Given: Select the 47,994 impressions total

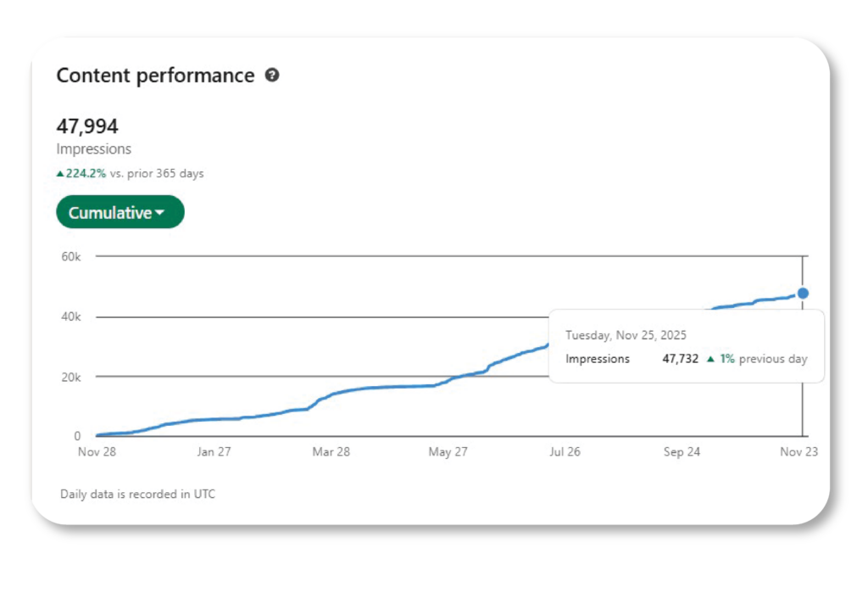Looking at the screenshot, I should pyautogui.click(x=87, y=126).
